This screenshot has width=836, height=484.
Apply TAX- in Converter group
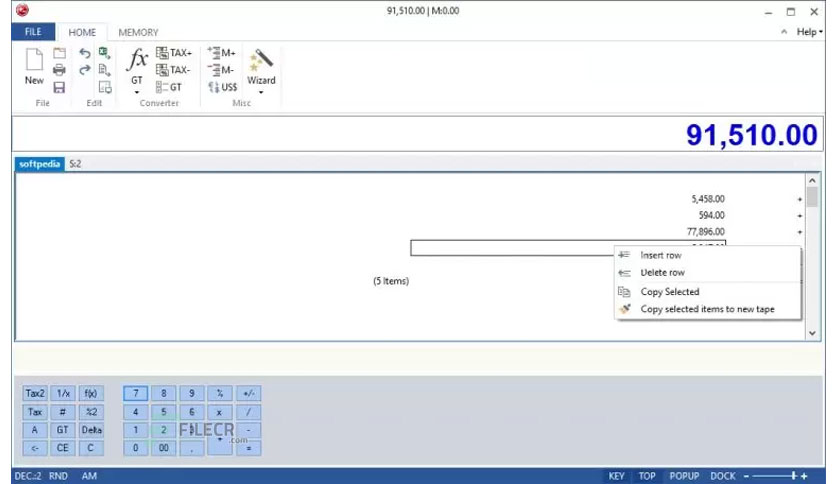coord(173,70)
